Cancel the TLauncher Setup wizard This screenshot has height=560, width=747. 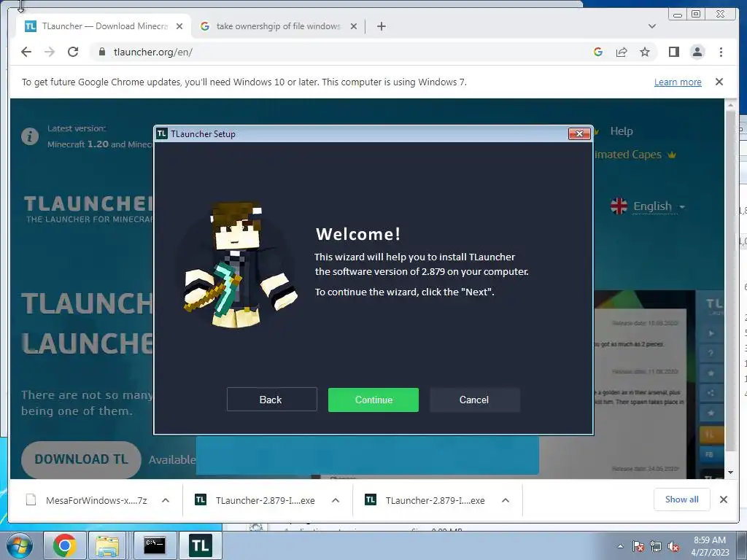[x=474, y=400]
